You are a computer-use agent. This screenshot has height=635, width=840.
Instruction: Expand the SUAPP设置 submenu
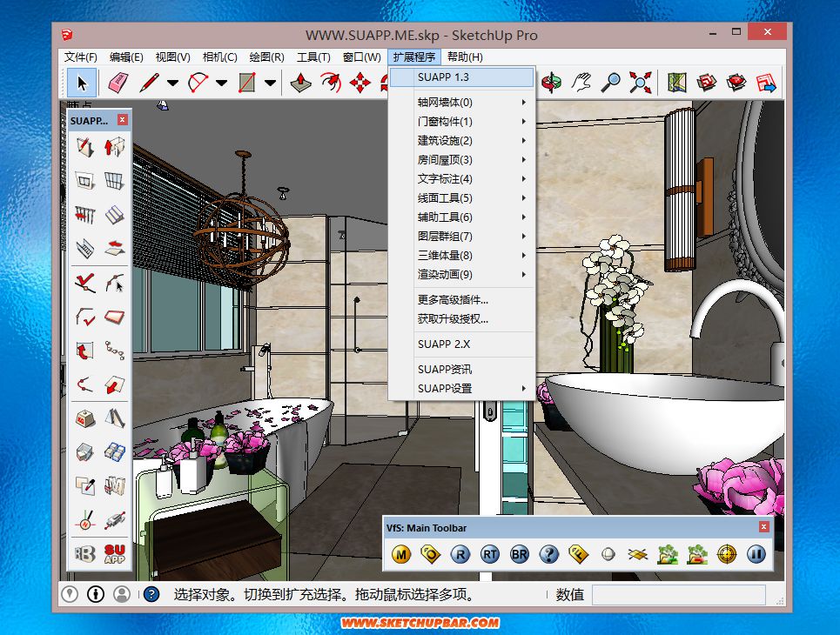click(x=462, y=389)
